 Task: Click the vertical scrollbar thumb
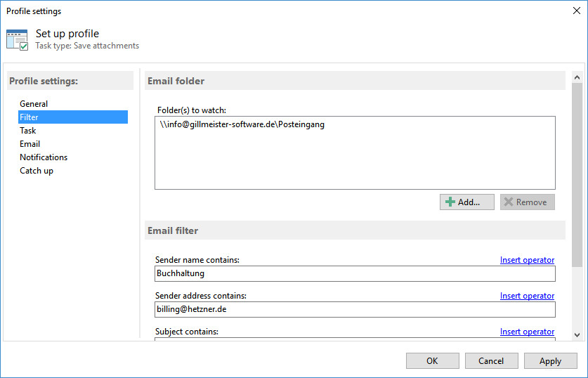577,175
